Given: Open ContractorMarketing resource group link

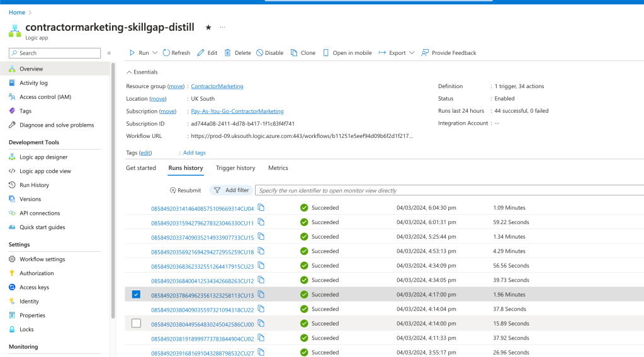Looking at the screenshot, I should (x=217, y=86).
